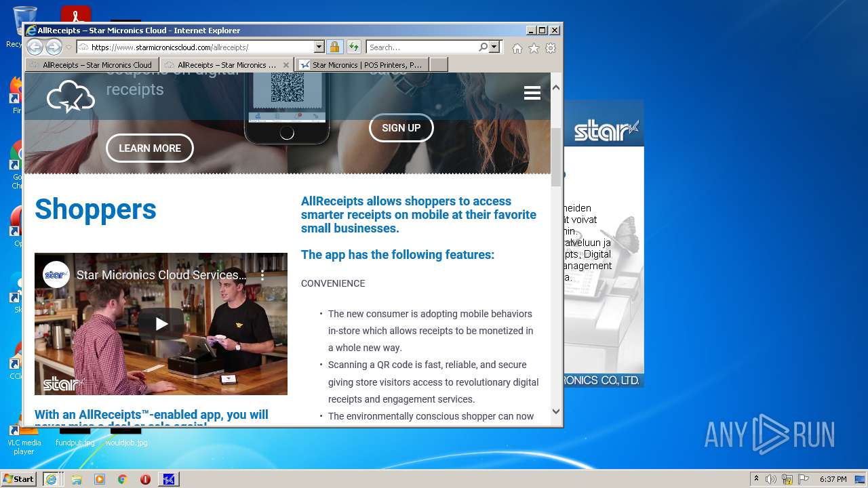Click the address bar URL field

coord(201,47)
